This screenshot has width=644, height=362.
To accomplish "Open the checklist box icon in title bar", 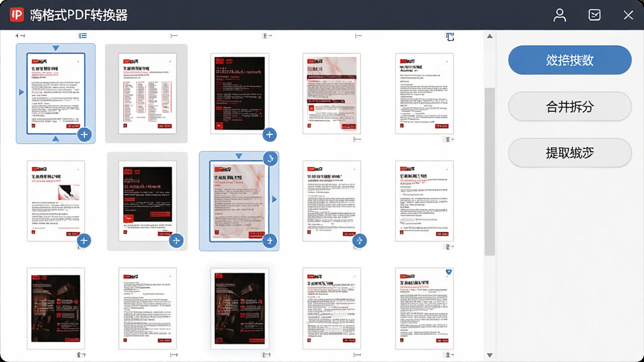I will (x=594, y=15).
